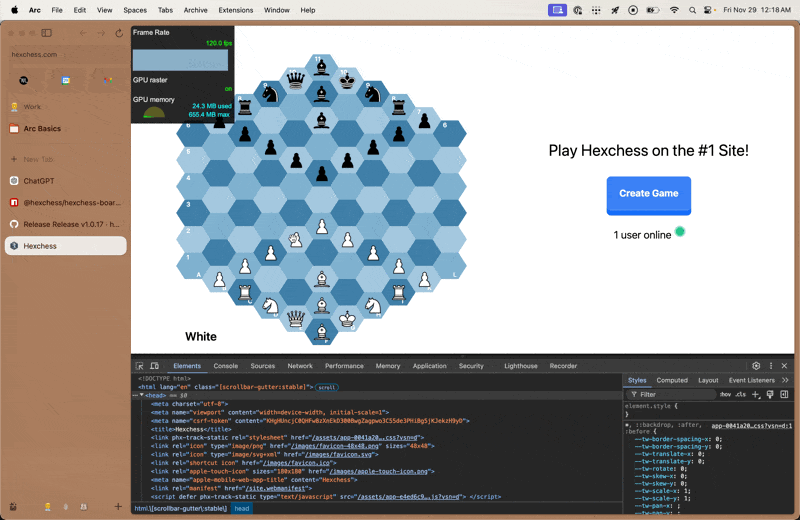Open the Extensions menu in menu bar
This screenshot has height=520, width=800.
click(236, 10)
